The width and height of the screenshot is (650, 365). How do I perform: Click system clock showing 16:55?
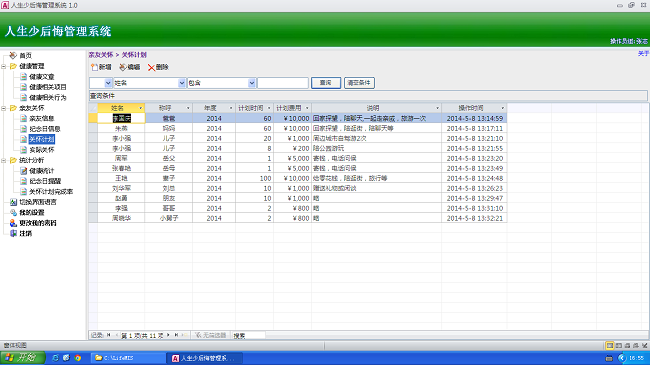click(x=636, y=358)
